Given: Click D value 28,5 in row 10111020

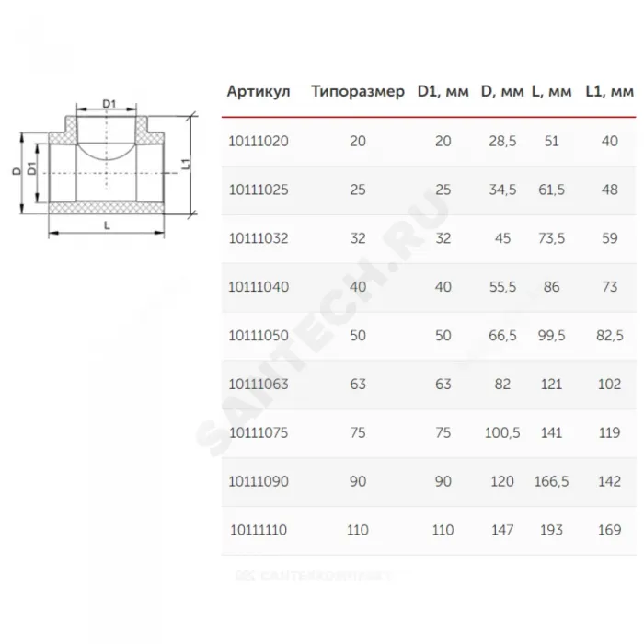Looking at the screenshot, I should pos(502,142).
